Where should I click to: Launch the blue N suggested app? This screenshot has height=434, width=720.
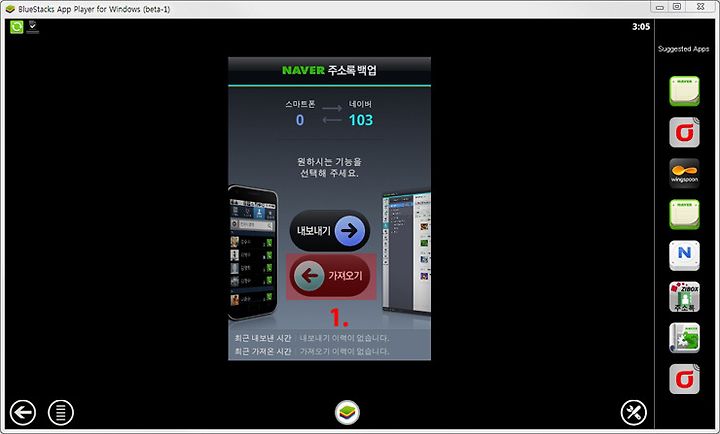pos(684,255)
